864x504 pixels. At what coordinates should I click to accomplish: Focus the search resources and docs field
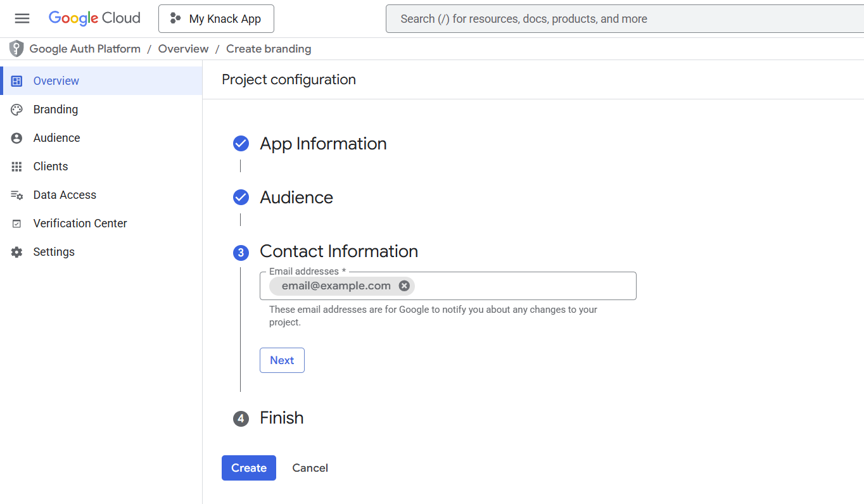coord(624,19)
